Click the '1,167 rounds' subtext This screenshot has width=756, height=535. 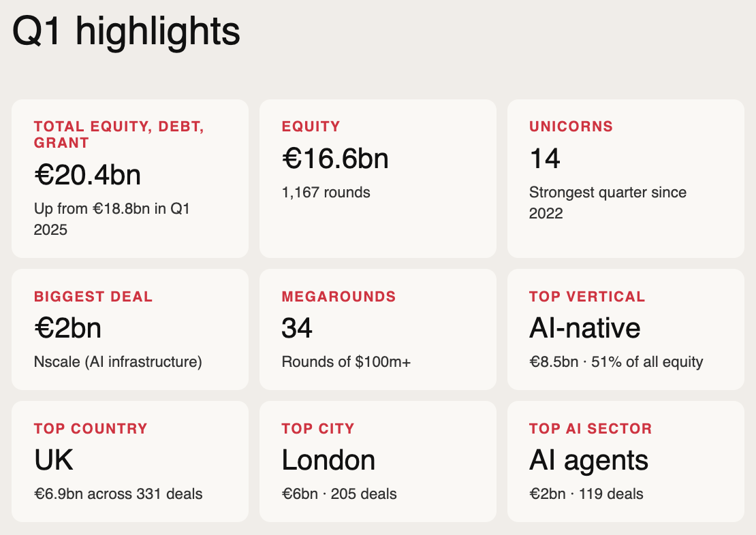click(326, 193)
